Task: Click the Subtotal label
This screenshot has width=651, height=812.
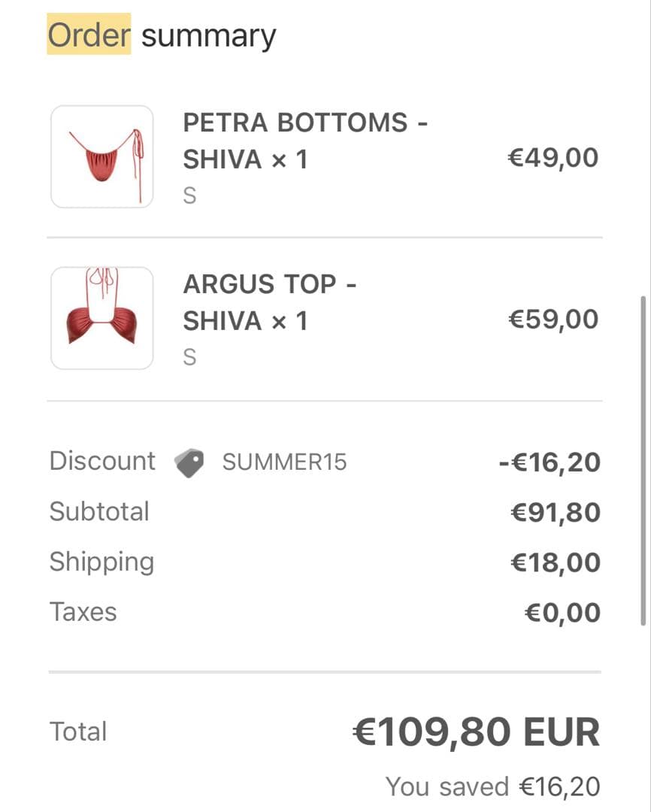Action: pyautogui.click(x=99, y=512)
